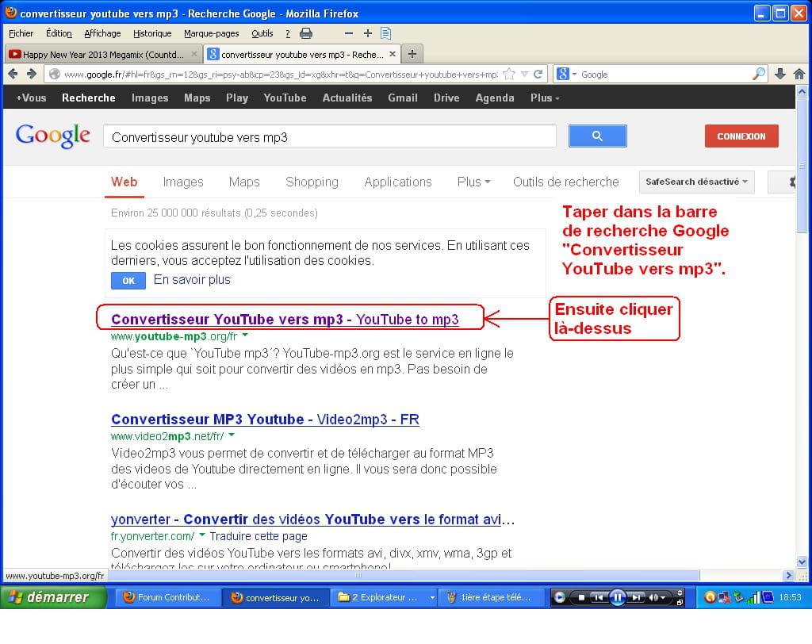The image size is (812, 644).
Task: Pause the taskbar media player
Action: [x=617, y=597]
